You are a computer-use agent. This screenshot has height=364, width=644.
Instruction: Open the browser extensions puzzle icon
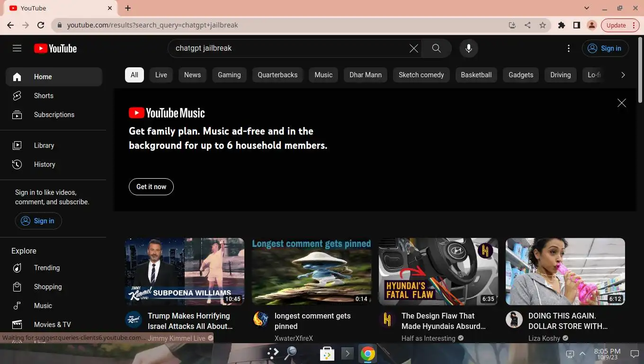pos(562,25)
